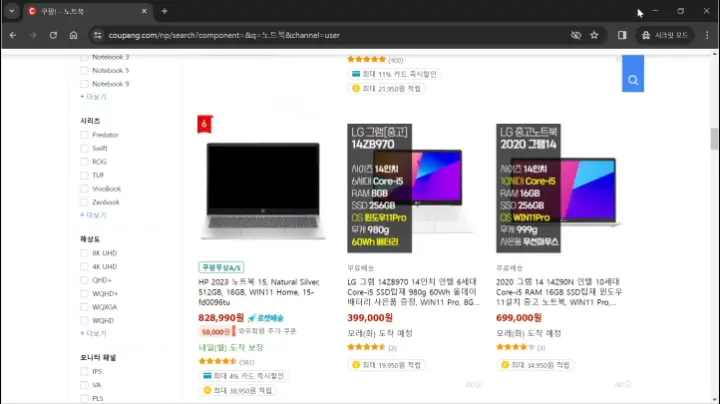Click 최대 34,950원 적립 badge
The image size is (720, 404).
[535, 365]
